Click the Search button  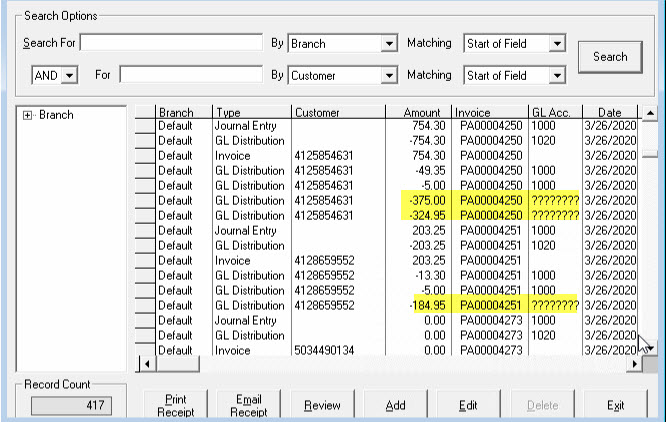(610, 57)
